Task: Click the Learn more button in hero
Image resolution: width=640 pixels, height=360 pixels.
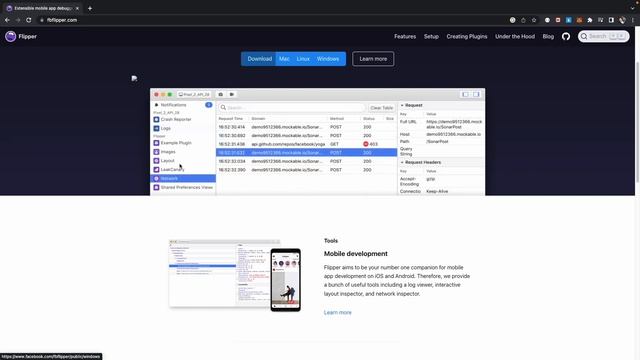Action: click(373, 59)
